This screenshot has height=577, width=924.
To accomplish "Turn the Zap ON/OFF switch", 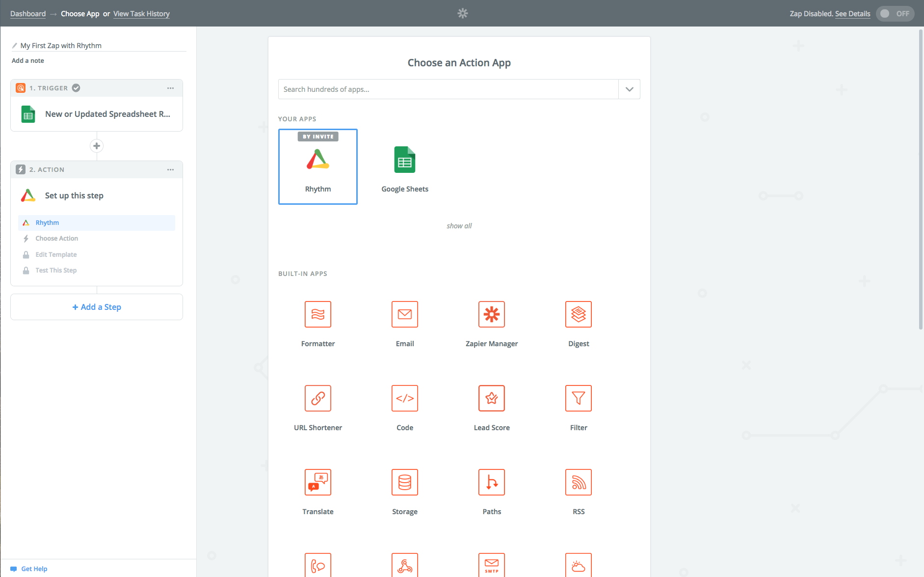I will (x=895, y=14).
